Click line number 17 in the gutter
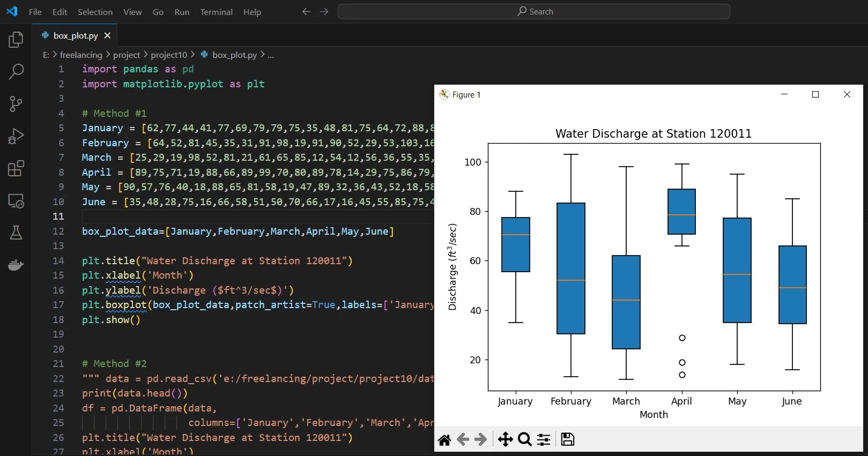Viewport: 868px width, 456px height. [58, 305]
